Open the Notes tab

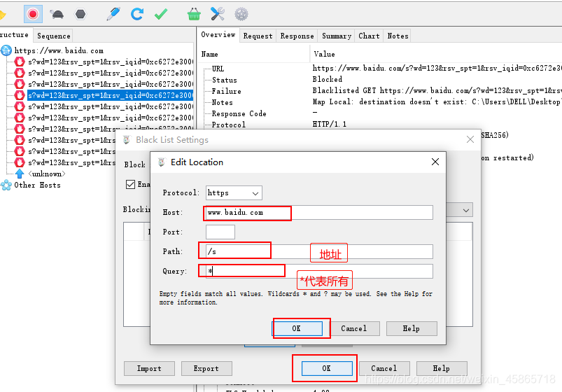[x=398, y=36]
